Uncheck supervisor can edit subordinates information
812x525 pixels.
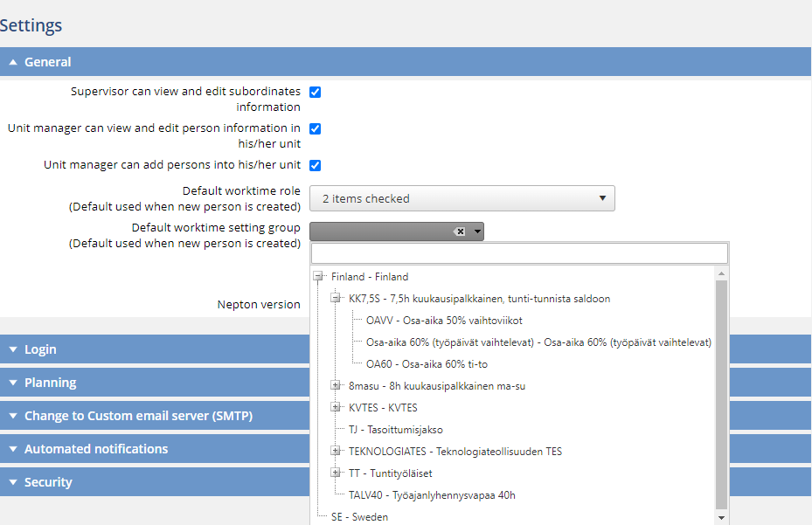coord(315,93)
